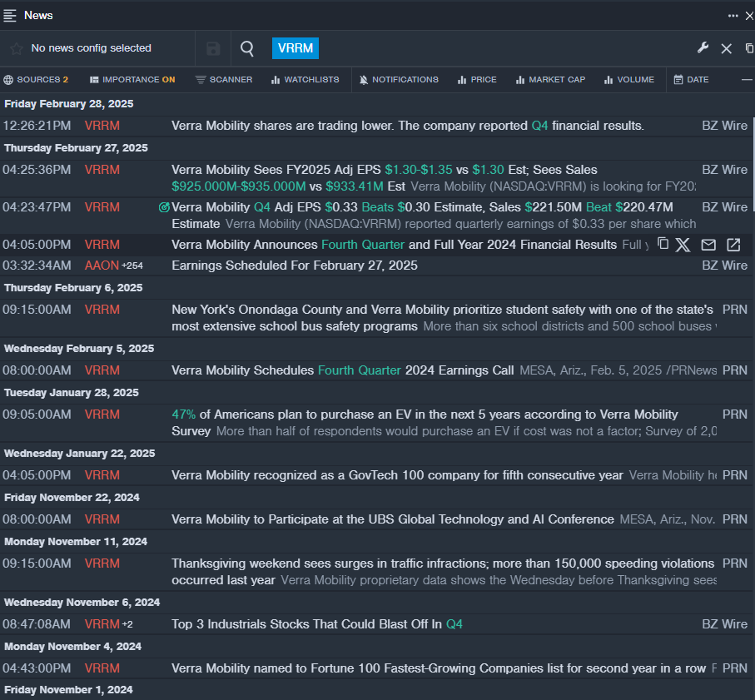The image size is (755, 700).
Task: Select the Market Cap filter
Action: click(x=550, y=80)
